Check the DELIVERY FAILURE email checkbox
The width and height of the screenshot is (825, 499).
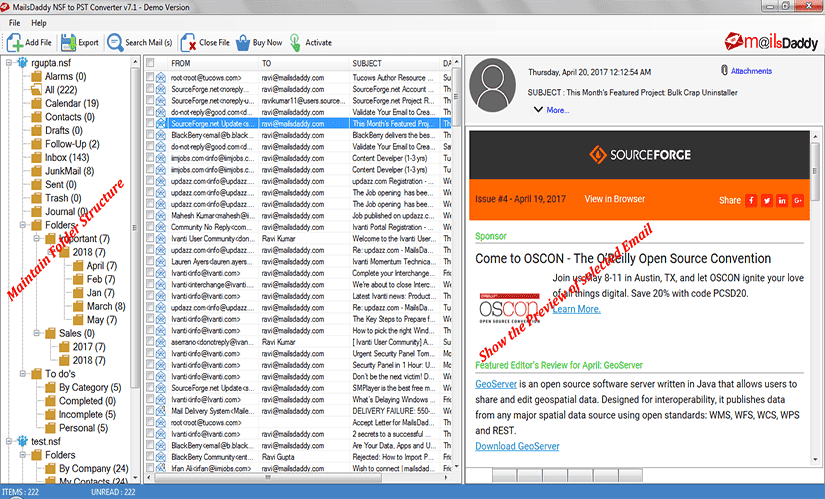(150, 411)
